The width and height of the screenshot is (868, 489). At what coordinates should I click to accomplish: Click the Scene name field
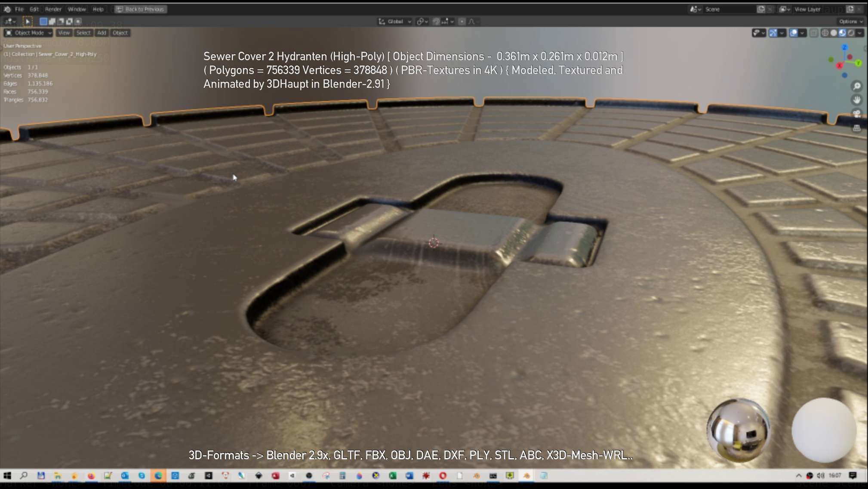point(729,9)
